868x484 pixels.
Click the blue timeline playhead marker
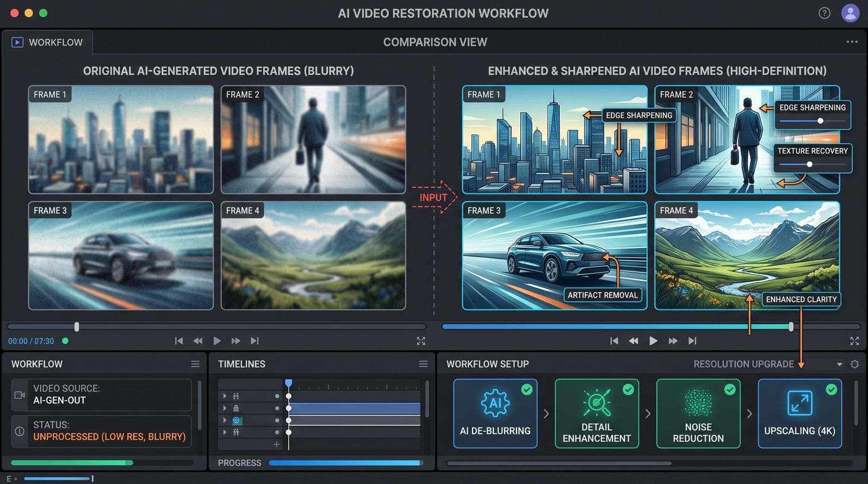coord(289,384)
